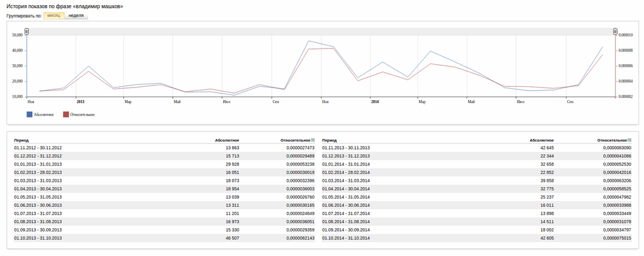The image size is (644, 256).
Task: Click relative value 0,0000075015
Action: click(x=617, y=238)
